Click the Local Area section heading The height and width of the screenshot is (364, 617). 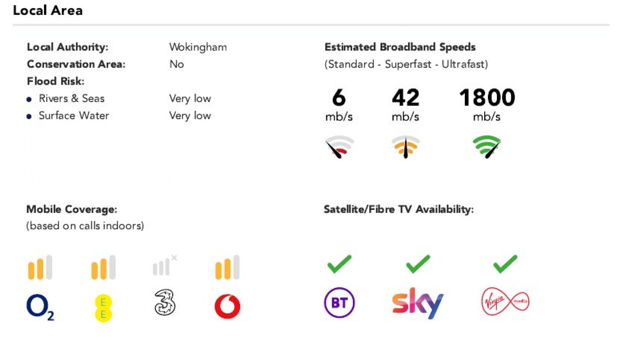[x=48, y=10]
